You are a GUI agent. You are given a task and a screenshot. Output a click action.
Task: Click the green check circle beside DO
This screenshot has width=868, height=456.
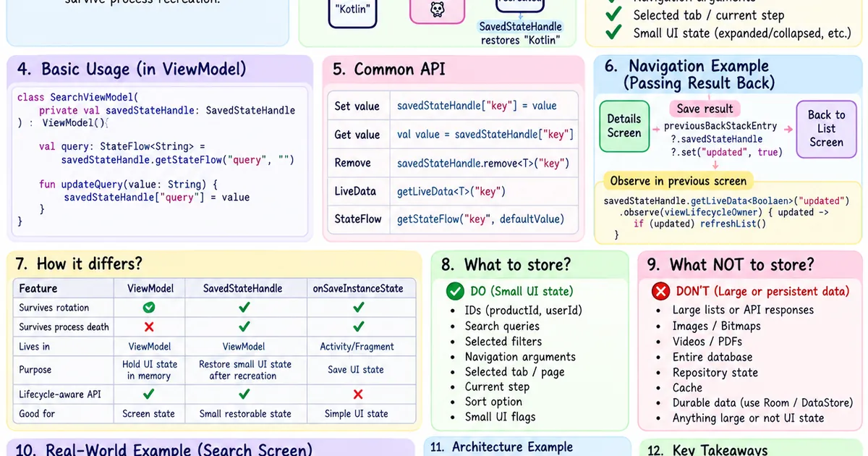455,292
